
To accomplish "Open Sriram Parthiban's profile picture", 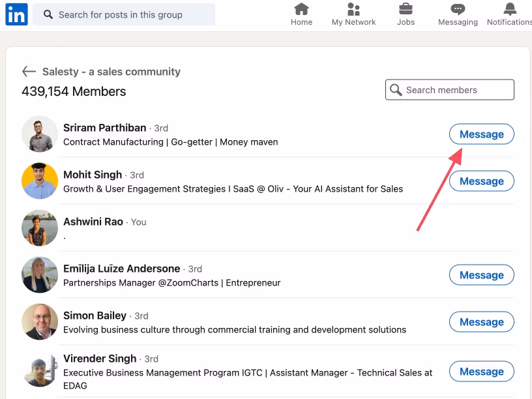I will [x=39, y=134].
